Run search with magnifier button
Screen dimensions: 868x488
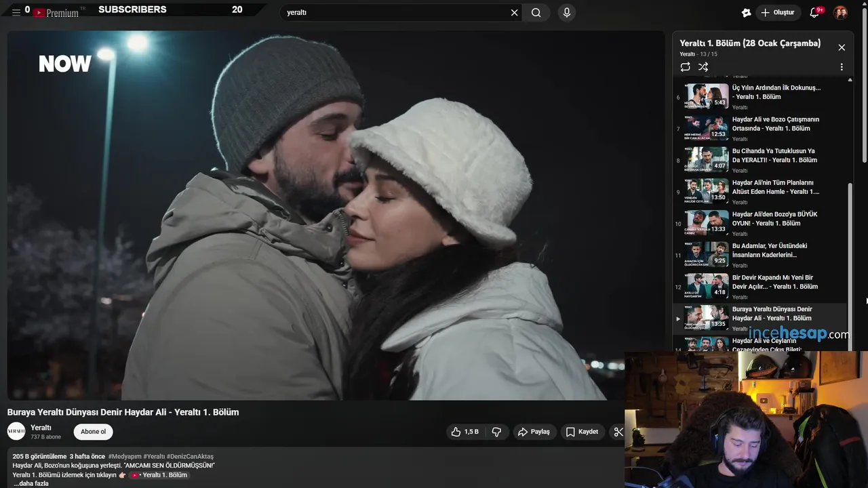tap(536, 12)
